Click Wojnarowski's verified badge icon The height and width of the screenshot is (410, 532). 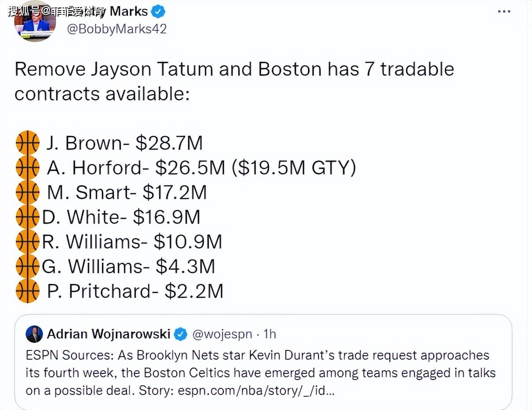[181, 335]
